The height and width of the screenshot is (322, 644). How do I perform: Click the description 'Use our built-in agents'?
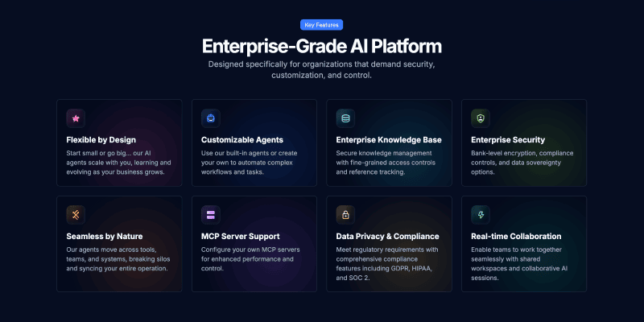pos(250,163)
